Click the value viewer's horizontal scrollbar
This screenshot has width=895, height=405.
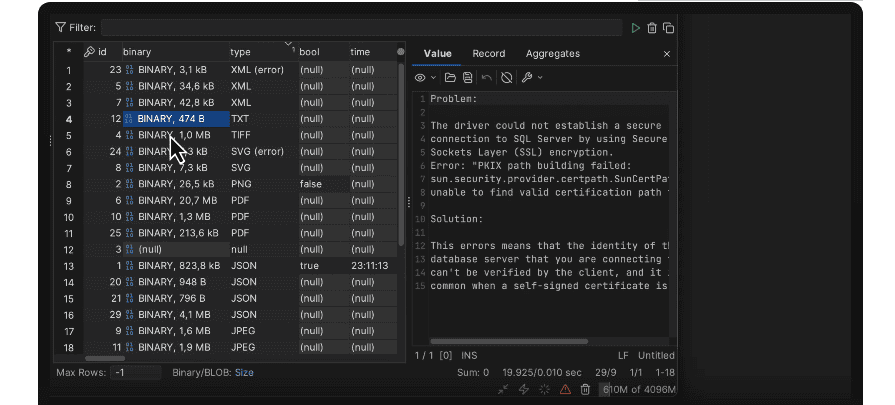[x=509, y=342]
